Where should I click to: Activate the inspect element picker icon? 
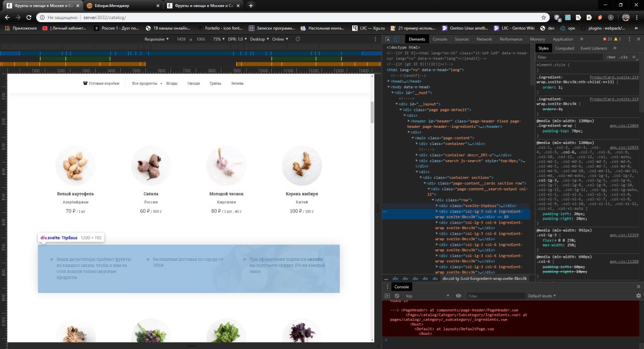(388, 39)
